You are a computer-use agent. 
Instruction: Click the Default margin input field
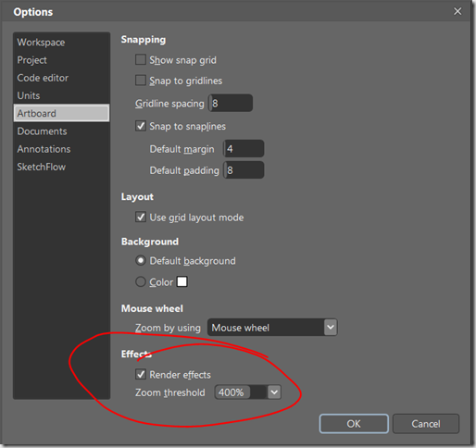244,149
